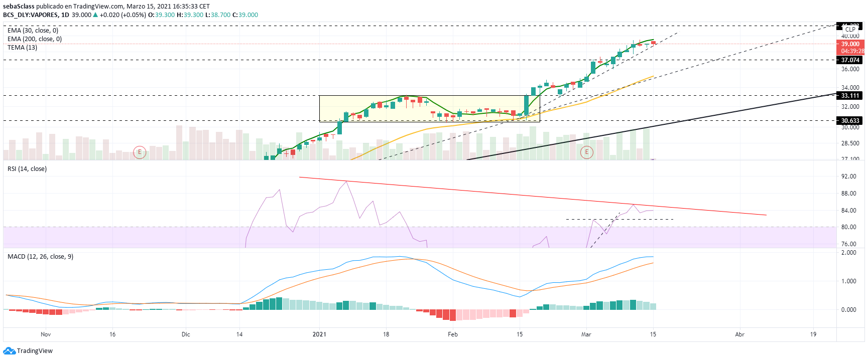Image resolution: width=868 pixels, height=360 pixels.
Task: Click the Dic label on time axis
Action: point(186,334)
